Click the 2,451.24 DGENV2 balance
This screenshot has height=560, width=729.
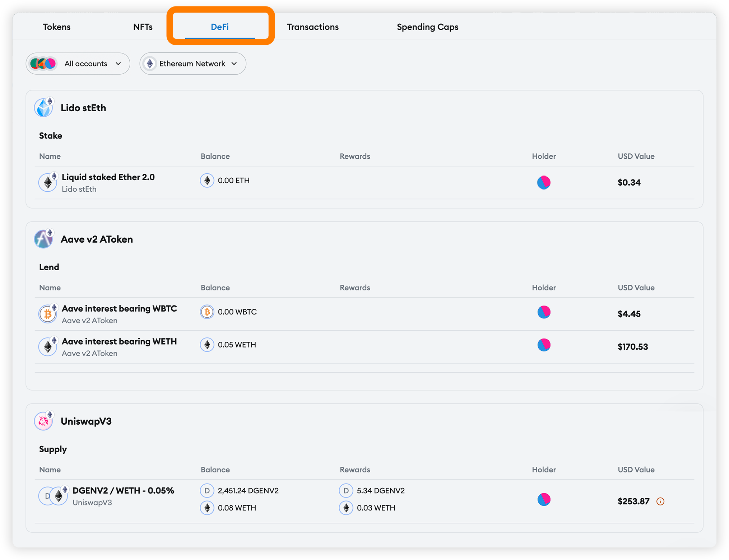248,490
